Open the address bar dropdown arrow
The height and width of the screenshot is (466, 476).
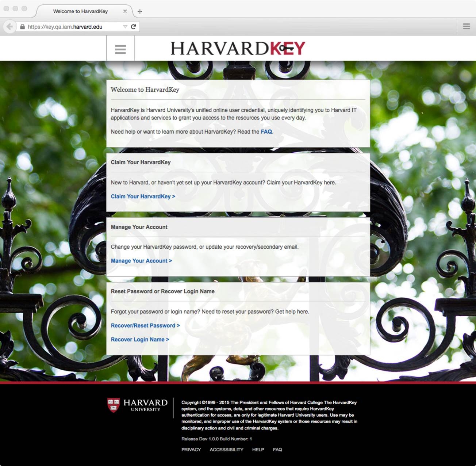point(124,27)
